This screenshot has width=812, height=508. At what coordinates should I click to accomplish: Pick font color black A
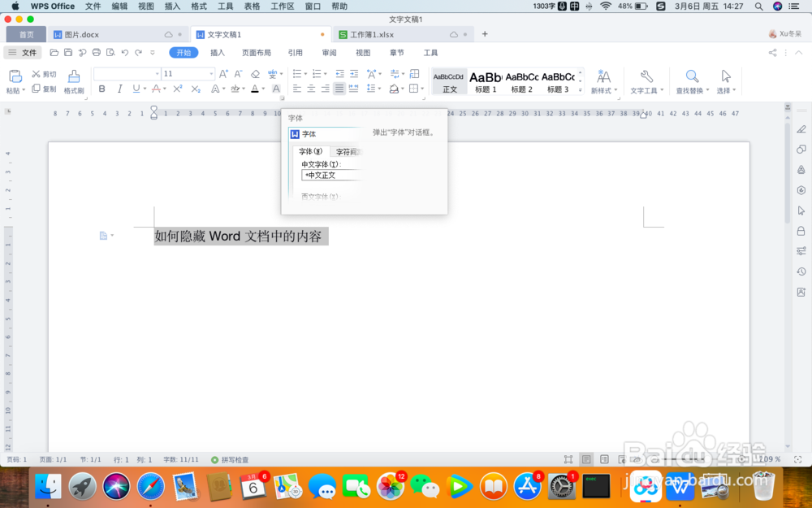point(255,89)
